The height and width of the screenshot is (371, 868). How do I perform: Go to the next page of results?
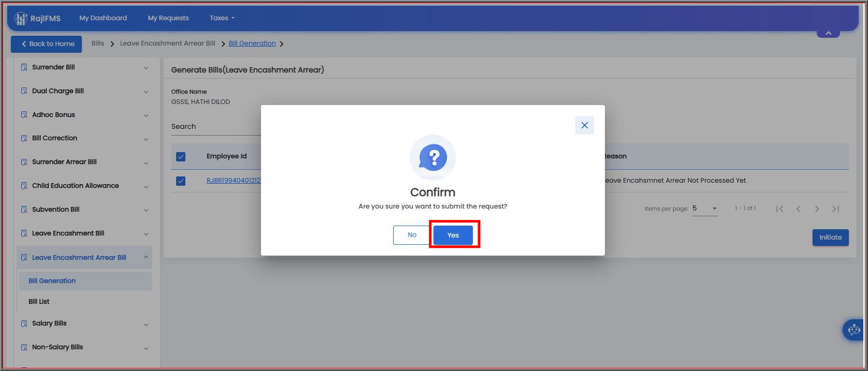pyautogui.click(x=817, y=209)
